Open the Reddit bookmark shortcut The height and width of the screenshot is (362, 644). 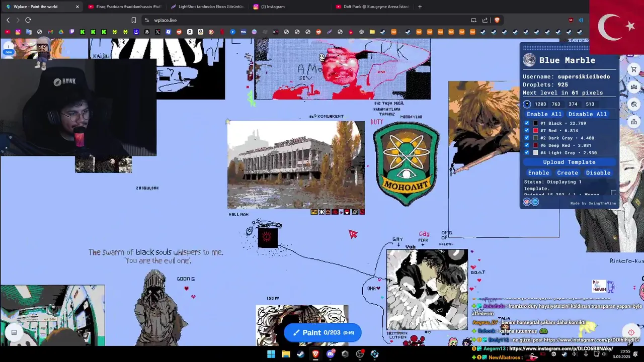point(179,32)
